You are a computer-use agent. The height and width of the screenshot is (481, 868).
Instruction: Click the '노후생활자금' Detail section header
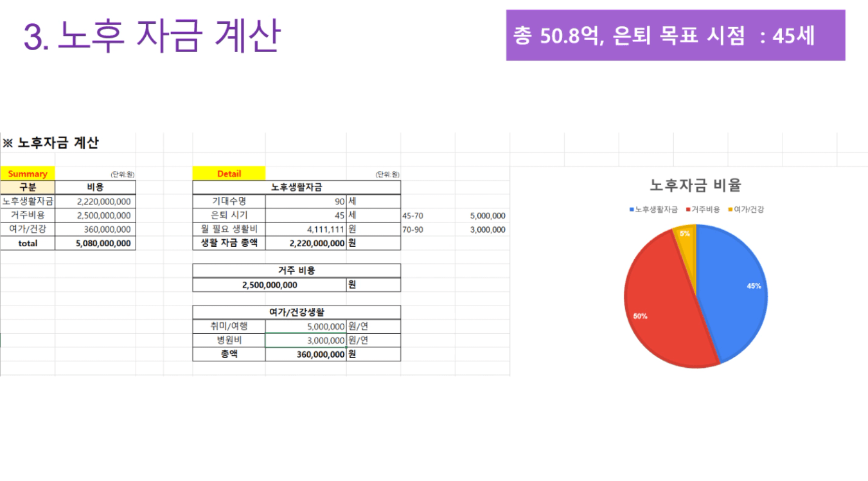[297, 187]
